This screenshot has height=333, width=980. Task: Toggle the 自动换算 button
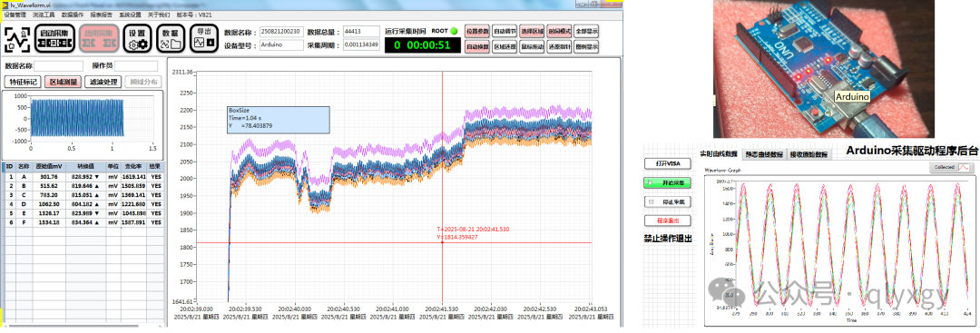pos(477,47)
